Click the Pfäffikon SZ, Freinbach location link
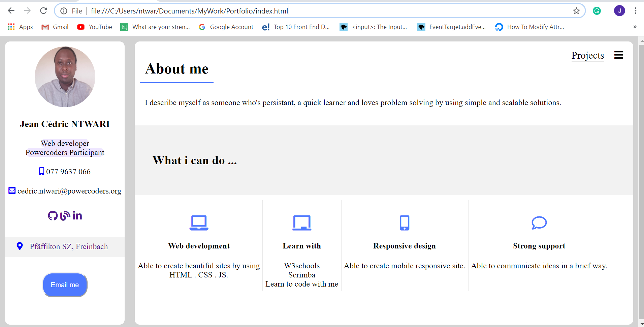Screen dimensions: 644x327 [69, 246]
